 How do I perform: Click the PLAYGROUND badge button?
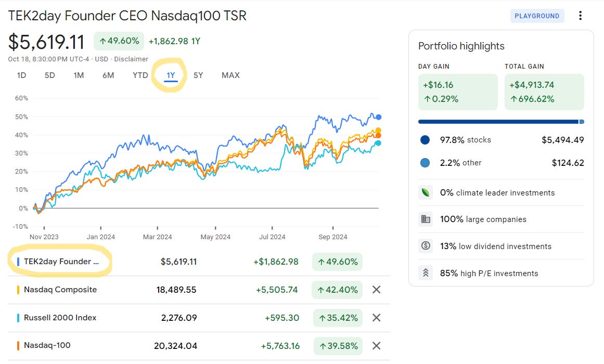click(537, 16)
